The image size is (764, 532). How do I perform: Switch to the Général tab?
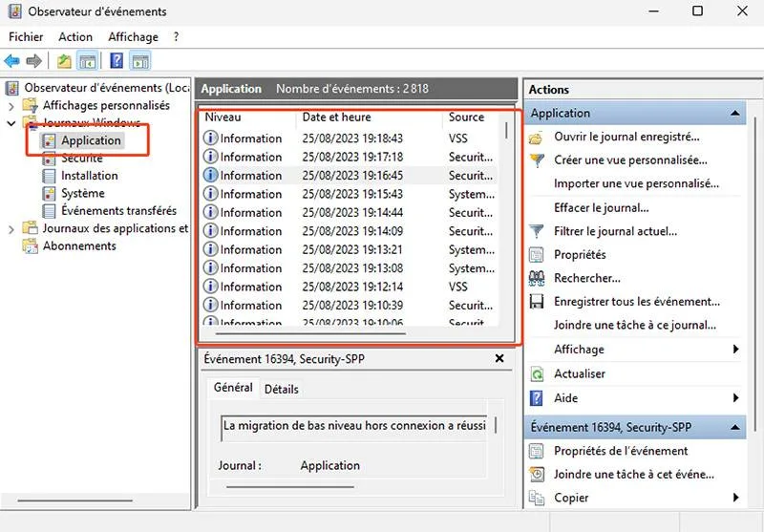pos(233,388)
